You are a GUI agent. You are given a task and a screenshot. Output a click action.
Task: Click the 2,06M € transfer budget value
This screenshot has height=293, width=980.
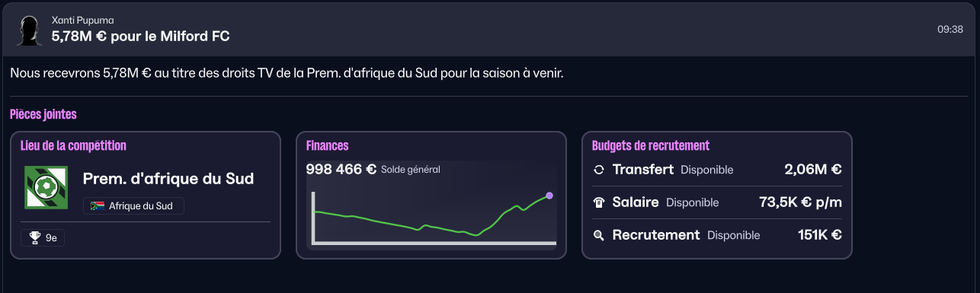(x=813, y=170)
